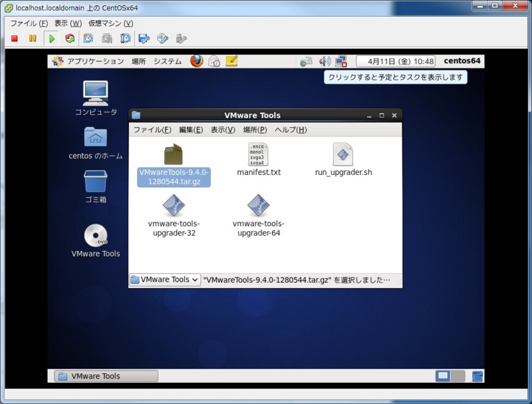
Task: Open the 表示(V) menu in the file manager
Action: [x=223, y=130]
